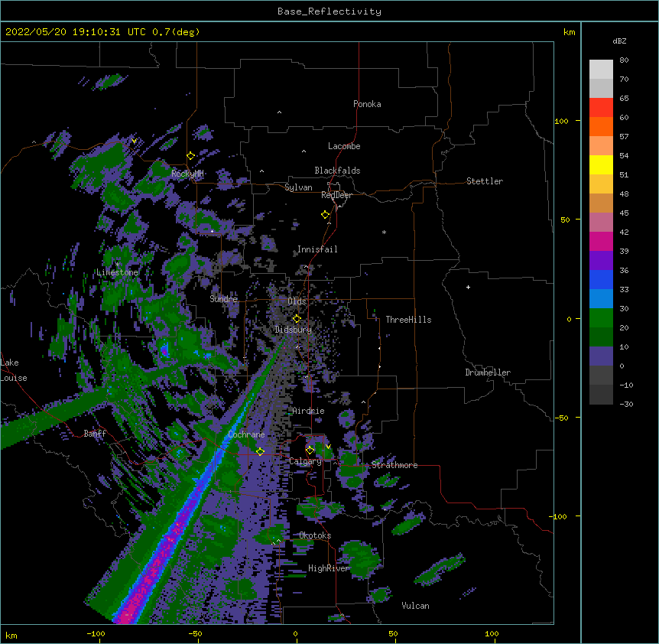Click the Cochrane city label
The image size is (659, 644).
(x=246, y=434)
